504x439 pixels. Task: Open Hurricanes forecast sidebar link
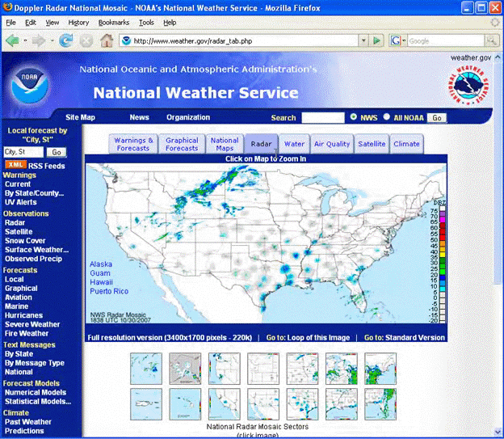pos(23,315)
